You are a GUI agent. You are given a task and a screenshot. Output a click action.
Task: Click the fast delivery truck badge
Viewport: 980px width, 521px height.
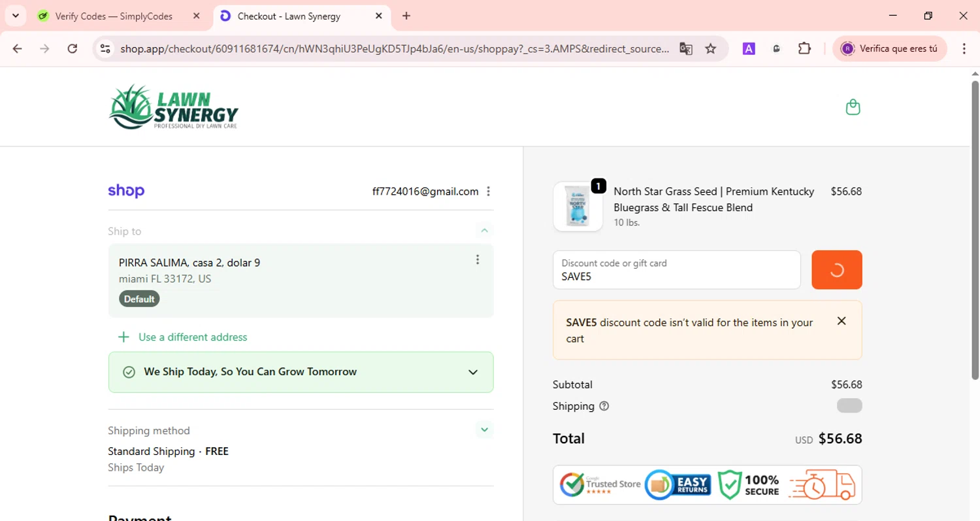[823, 484]
